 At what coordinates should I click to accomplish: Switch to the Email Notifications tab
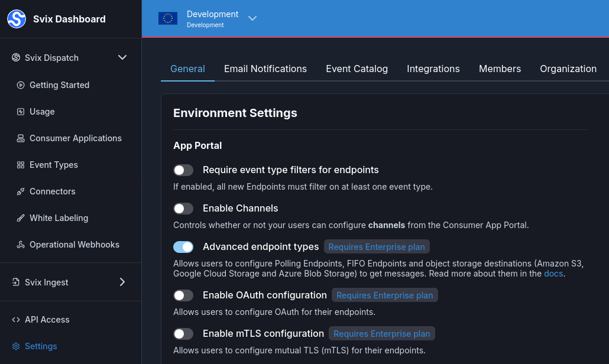coord(265,69)
